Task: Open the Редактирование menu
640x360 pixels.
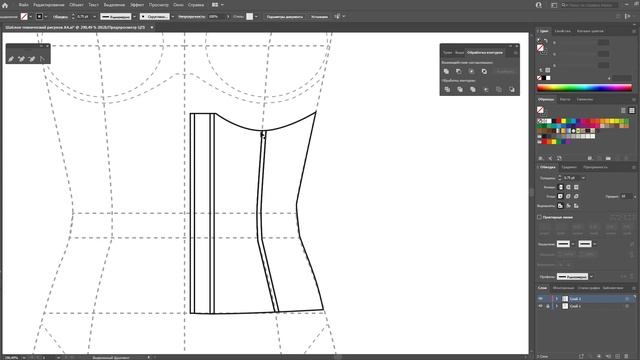Action: [49, 5]
